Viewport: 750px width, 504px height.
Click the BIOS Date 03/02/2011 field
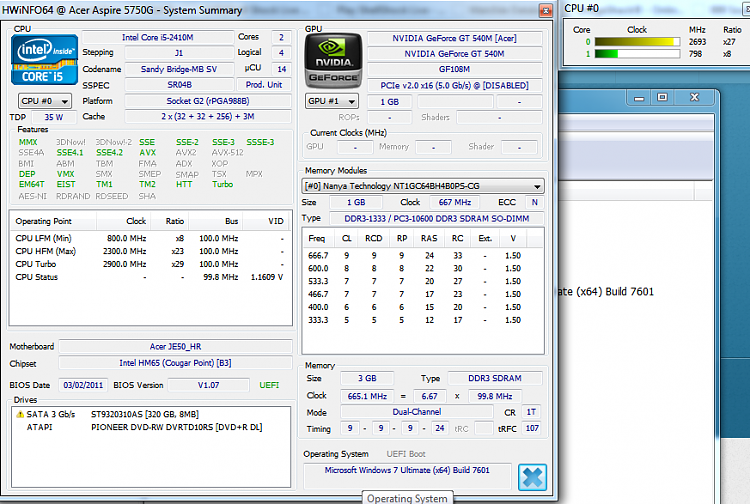coord(83,385)
